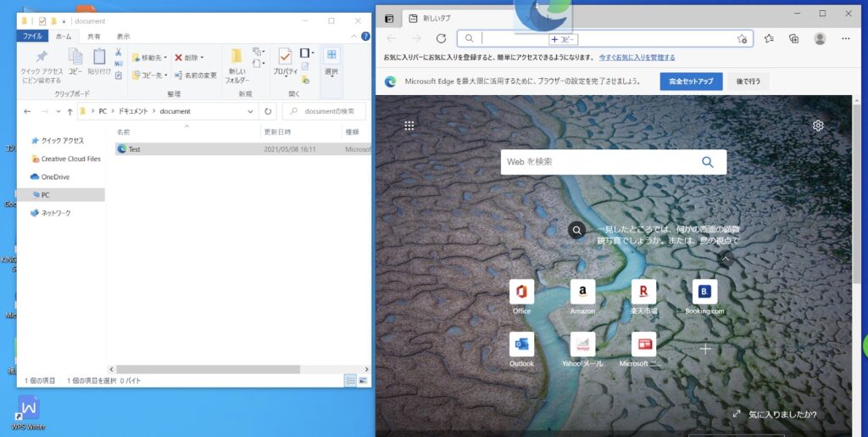
Task: Switch to the 表示 ribbon tab
Action: click(x=123, y=36)
